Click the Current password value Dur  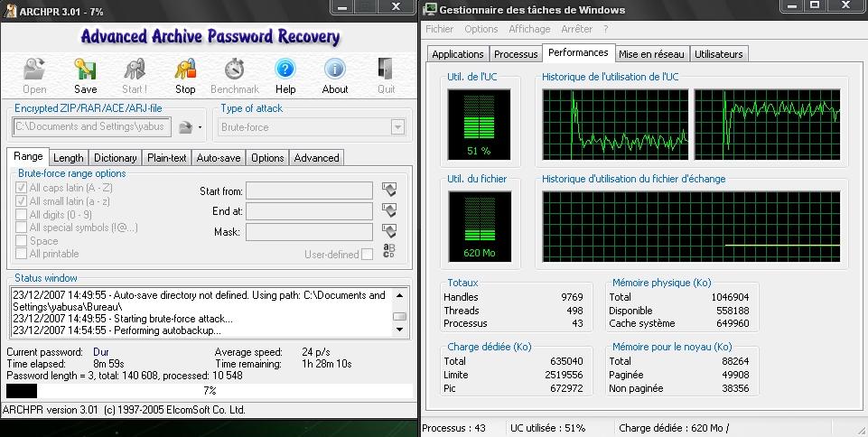click(x=101, y=352)
